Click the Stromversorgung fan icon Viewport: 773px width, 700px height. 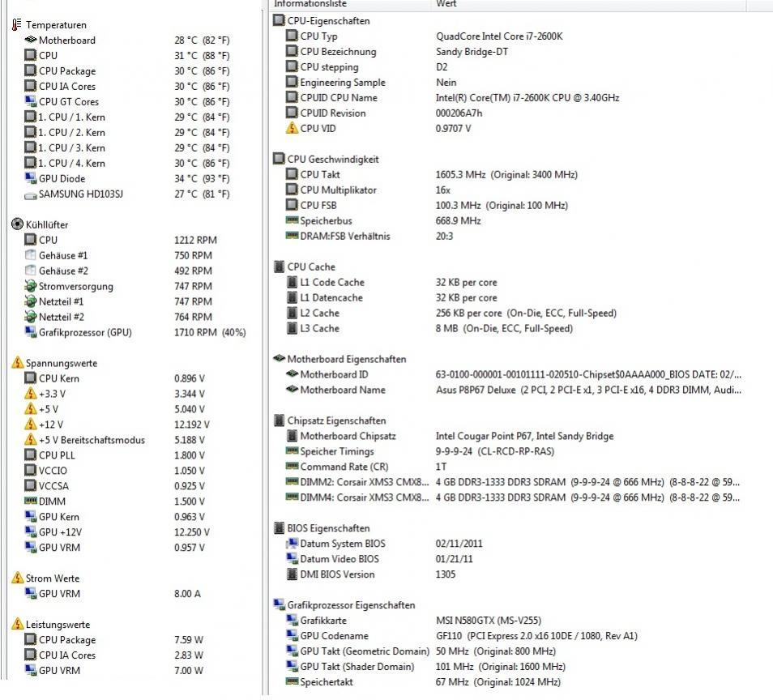pos(31,286)
